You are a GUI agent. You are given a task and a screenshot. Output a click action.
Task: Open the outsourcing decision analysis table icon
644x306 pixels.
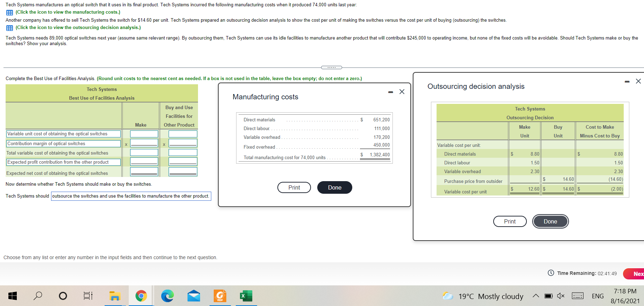(x=9, y=28)
